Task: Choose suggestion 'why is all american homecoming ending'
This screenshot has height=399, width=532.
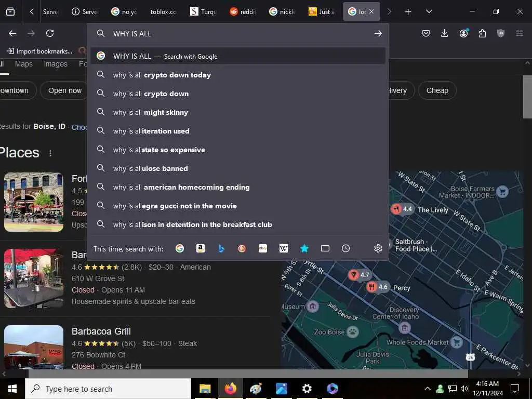Action: click(238, 187)
